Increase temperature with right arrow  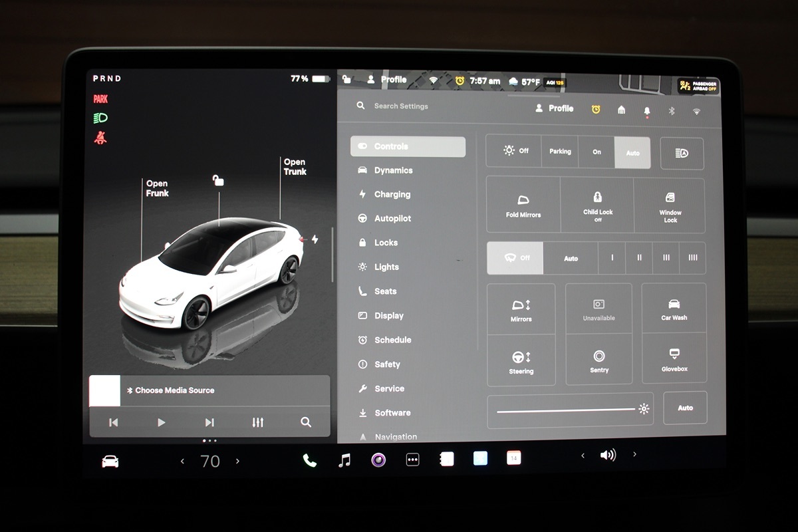pyautogui.click(x=238, y=461)
